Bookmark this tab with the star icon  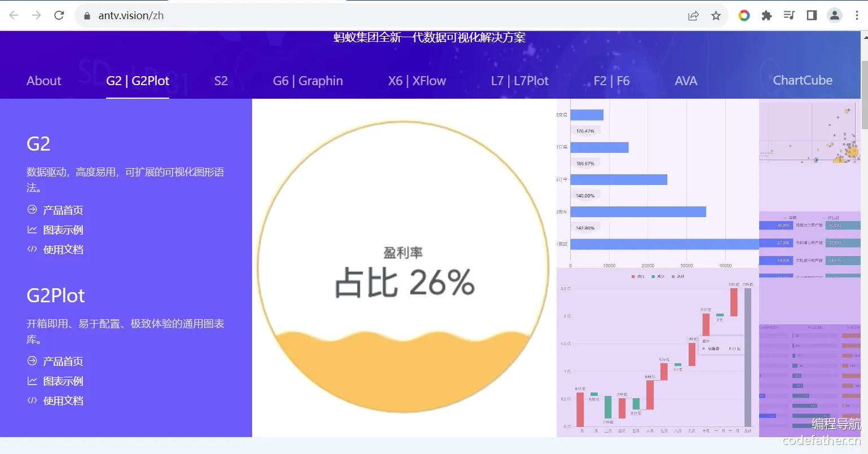tap(716, 16)
